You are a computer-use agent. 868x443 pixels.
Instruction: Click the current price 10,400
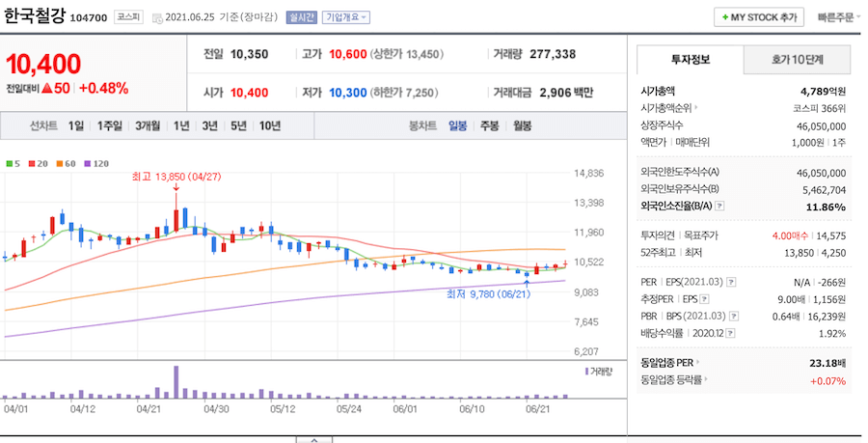[x=43, y=64]
